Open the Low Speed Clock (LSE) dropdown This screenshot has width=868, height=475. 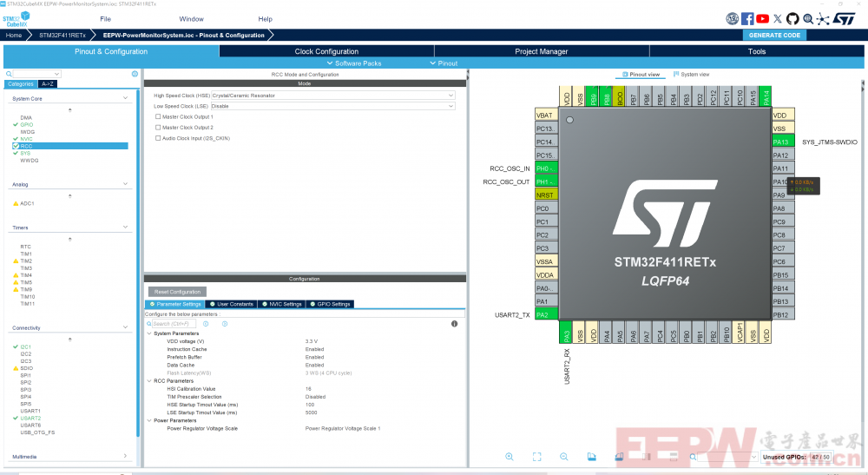tap(332, 106)
